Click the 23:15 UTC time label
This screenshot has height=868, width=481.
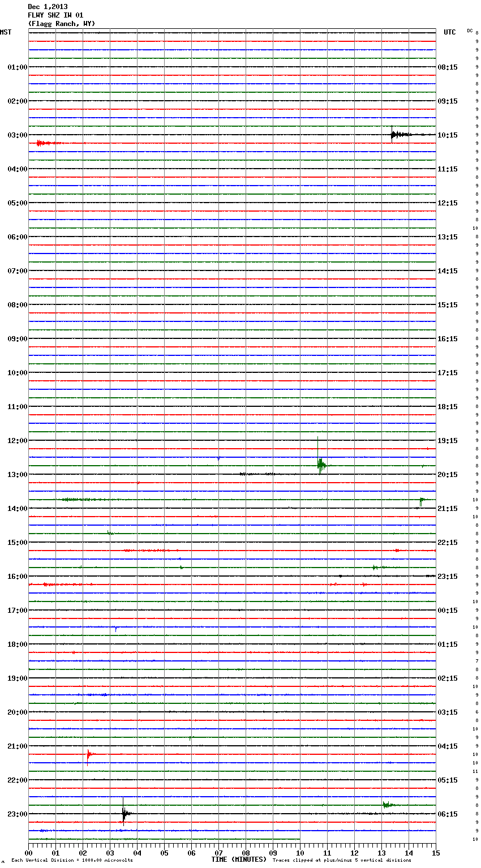point(448,577)
